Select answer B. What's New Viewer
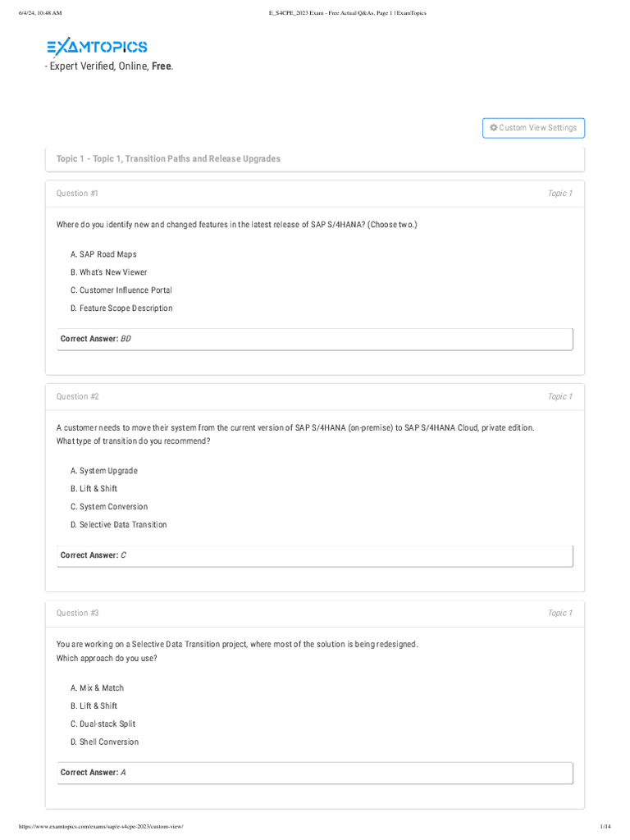 tap(108, 272)
